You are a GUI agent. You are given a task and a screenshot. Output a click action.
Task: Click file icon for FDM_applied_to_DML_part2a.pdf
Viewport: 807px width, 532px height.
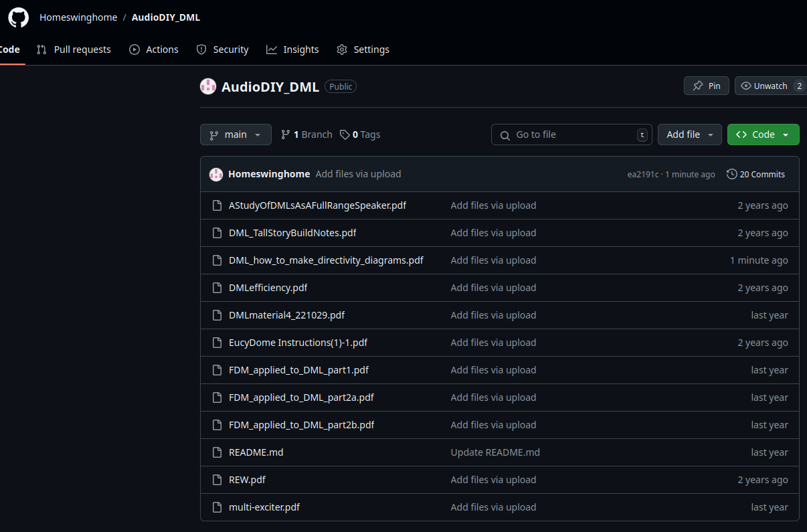coord(217,397)
